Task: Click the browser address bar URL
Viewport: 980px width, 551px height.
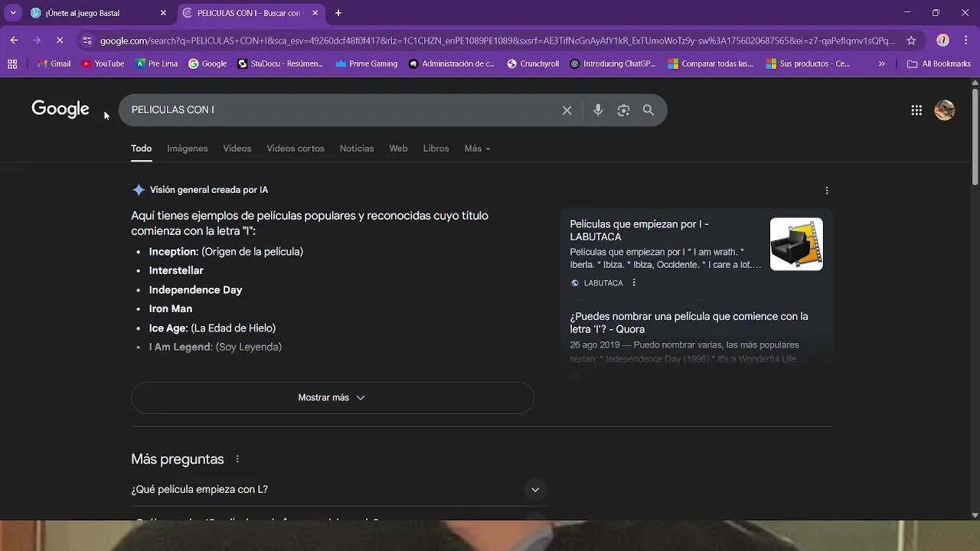Action: (x=497, y=41)
